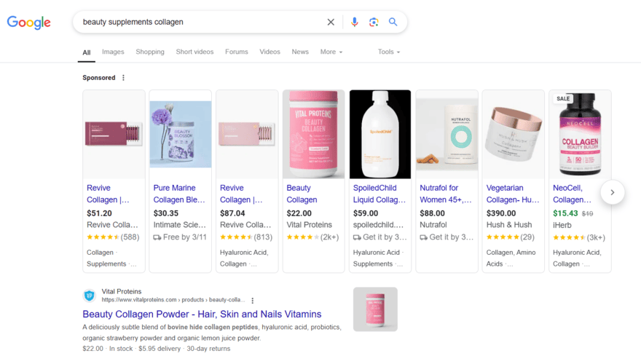This screenshot has height=364, width=641.
Task: Click Free by 3/11 delivery text
Action: [x=185, y=237]
